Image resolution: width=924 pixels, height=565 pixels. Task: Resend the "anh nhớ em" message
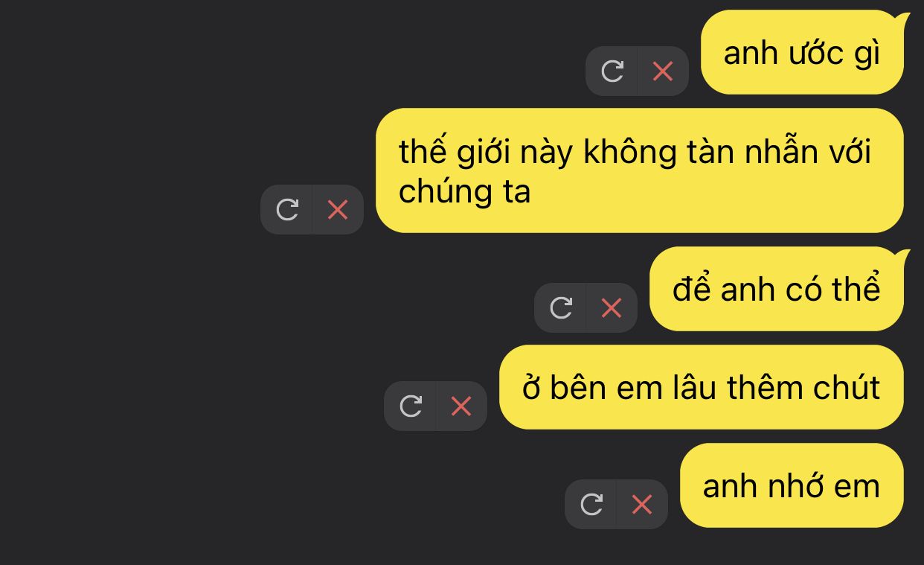591,505
